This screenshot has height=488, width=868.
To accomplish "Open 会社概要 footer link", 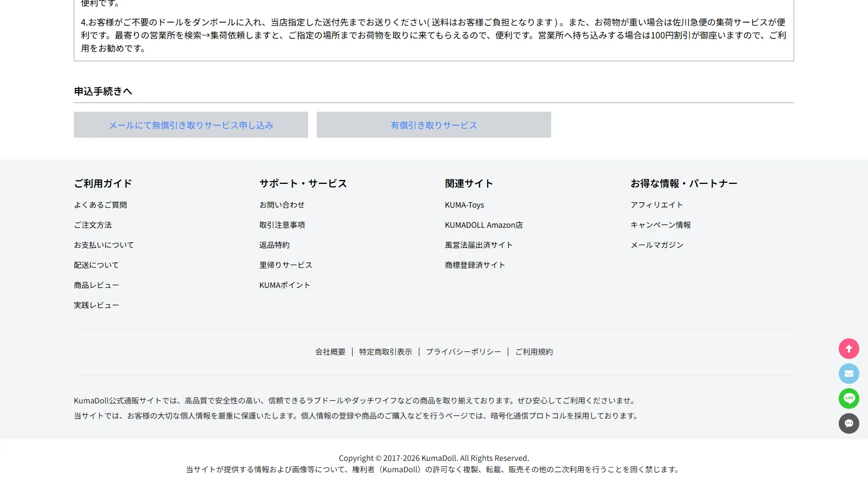I will [x=330, y=352].
